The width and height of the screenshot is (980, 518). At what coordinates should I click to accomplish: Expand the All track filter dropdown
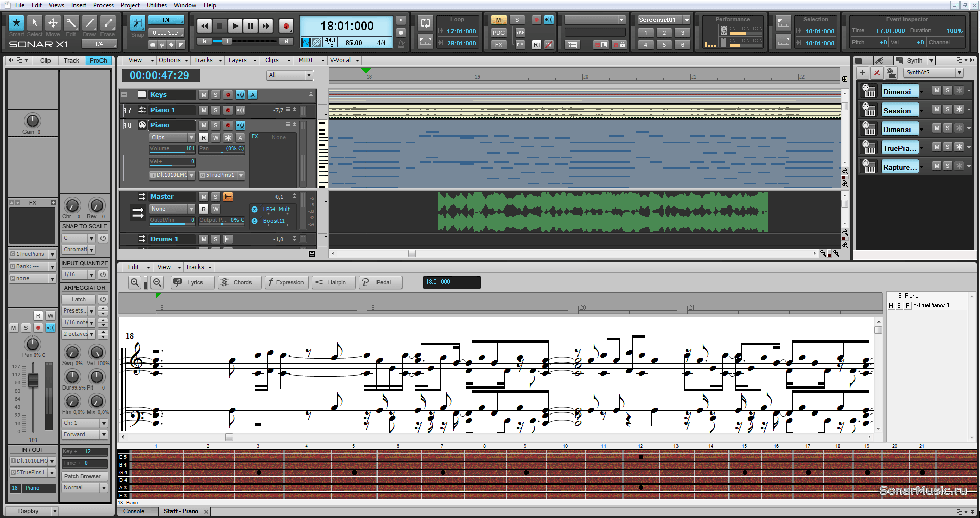[309, 75]
